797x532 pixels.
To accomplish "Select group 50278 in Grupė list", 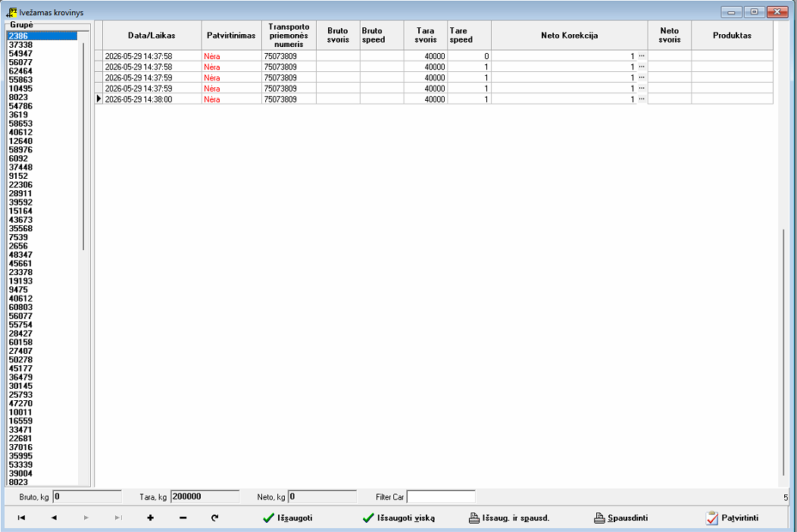I will click(x=42, y=359).
